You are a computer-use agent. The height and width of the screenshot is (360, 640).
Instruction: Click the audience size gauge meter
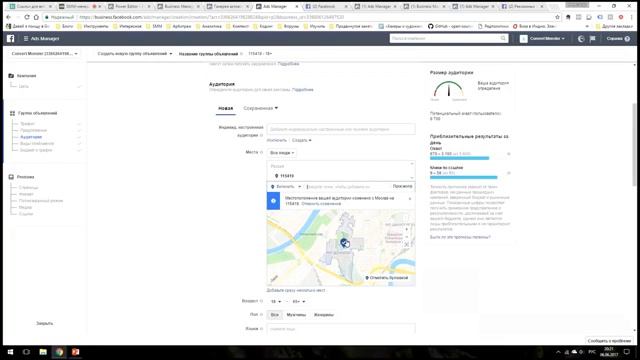pyautogui.click(x=448, y=89)
